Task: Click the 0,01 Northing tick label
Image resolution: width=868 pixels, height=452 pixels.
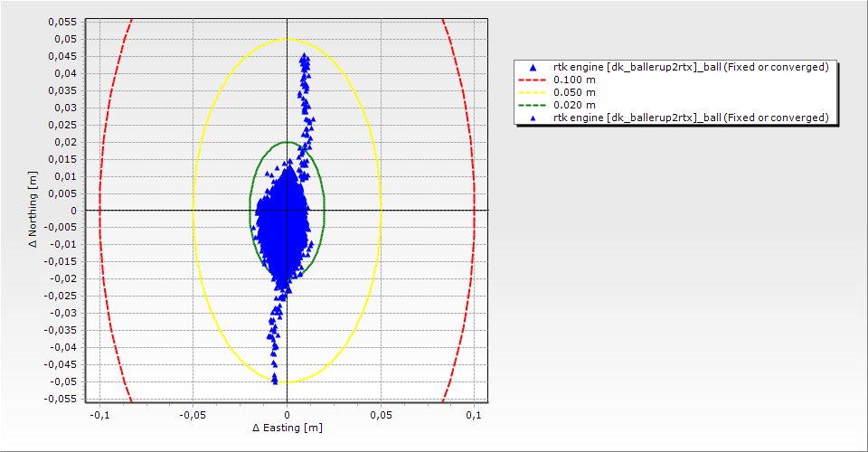Action: click(65, 176)
